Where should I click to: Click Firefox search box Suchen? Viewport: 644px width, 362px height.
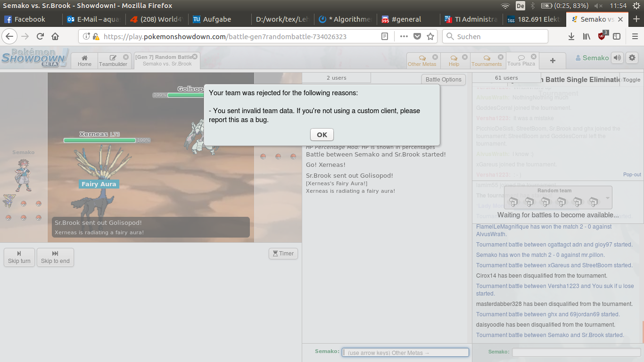(x=495, y=36)
